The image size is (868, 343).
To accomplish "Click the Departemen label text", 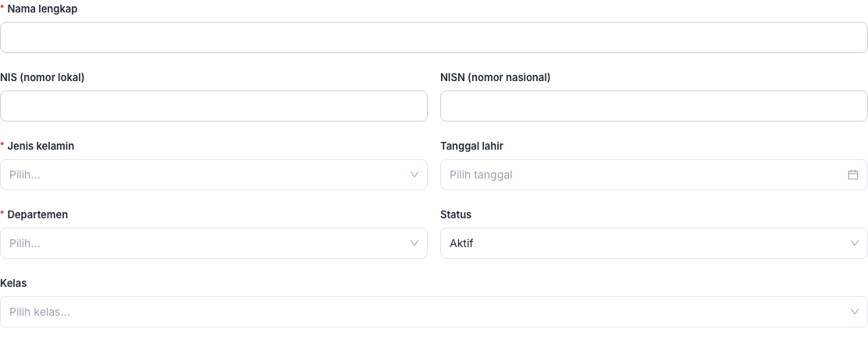I will pos(37,214).
